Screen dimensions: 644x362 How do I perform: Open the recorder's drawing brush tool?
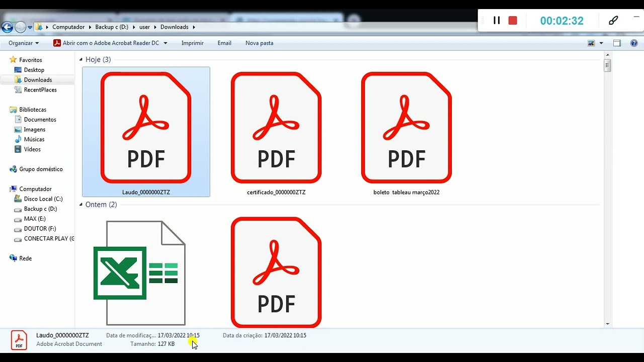tap(613, 21)
